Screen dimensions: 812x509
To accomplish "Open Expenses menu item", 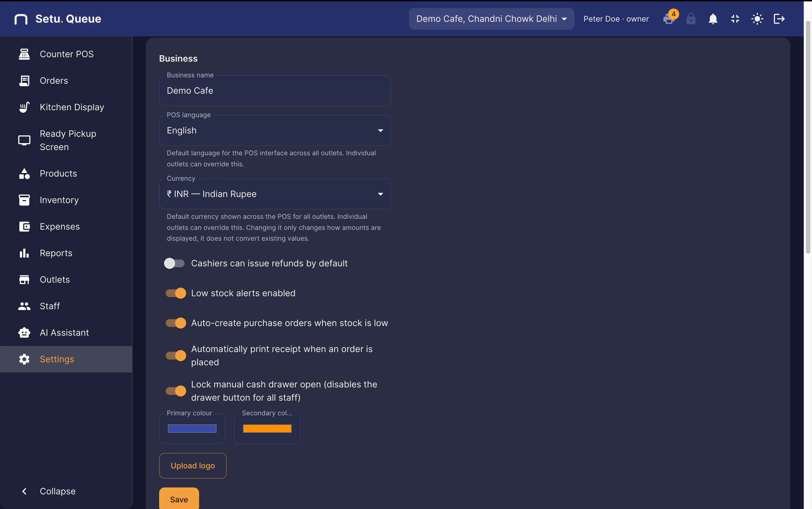I will [66, 227].
